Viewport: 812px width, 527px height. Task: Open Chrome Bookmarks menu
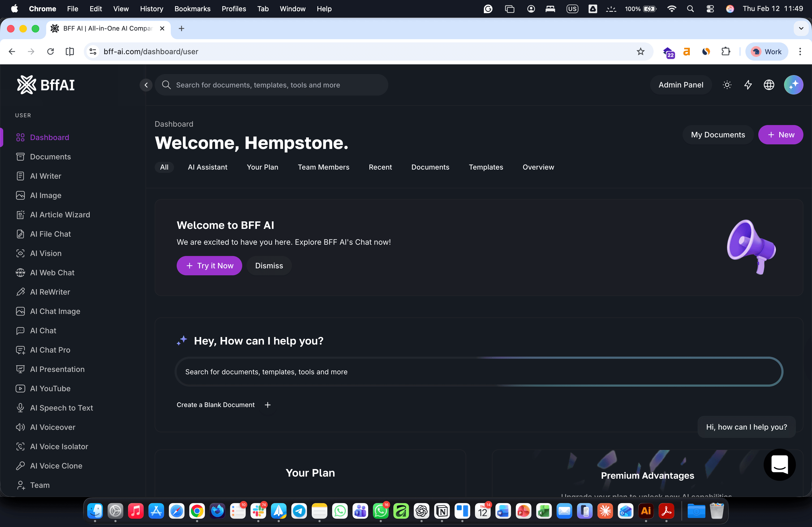coord(192,9)
